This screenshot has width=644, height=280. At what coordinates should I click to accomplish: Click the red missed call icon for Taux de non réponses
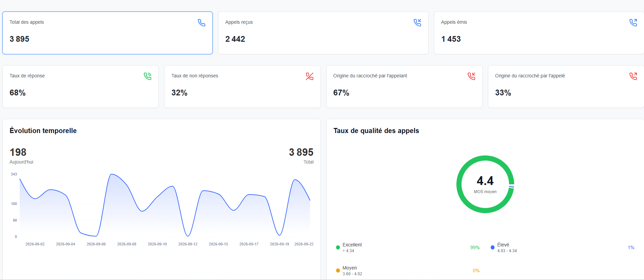tap(310, 76)
